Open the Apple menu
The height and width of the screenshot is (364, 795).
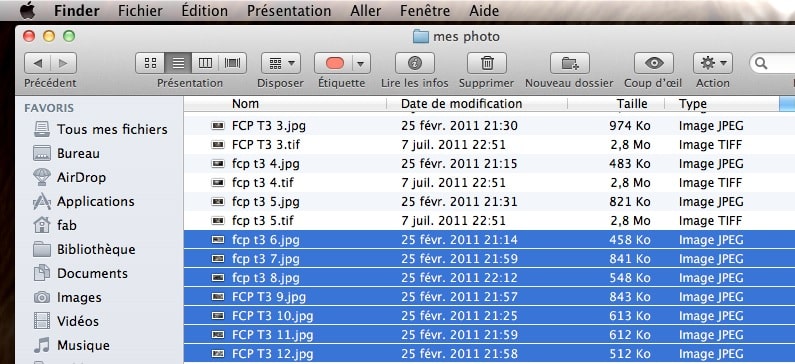27,10
